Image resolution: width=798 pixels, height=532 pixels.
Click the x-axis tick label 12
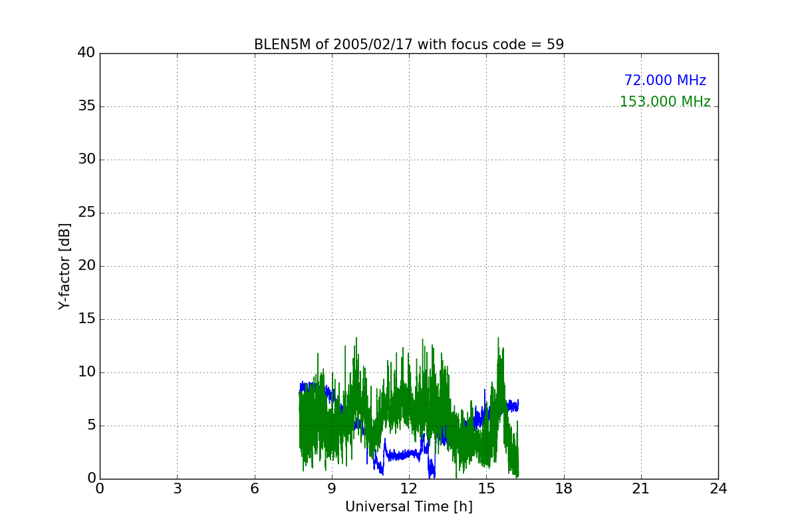(x=409, y=488)
